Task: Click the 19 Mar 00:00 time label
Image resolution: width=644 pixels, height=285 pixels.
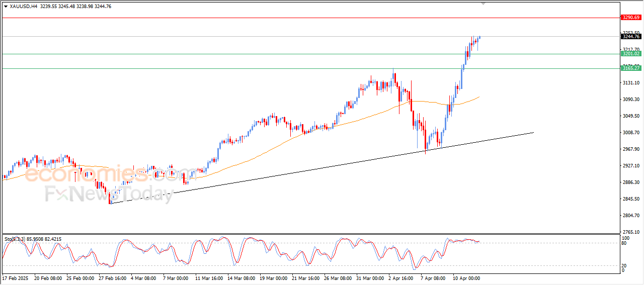Action: click(274, 278)
